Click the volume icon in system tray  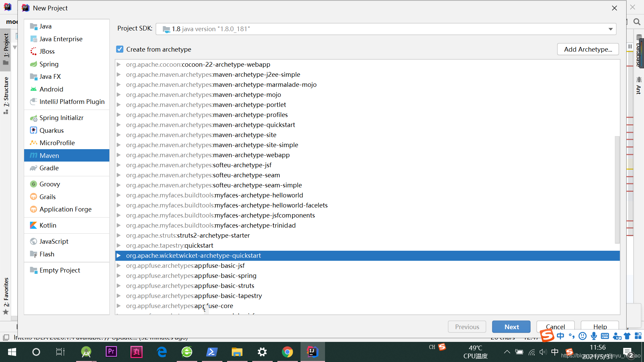(543, 352)
